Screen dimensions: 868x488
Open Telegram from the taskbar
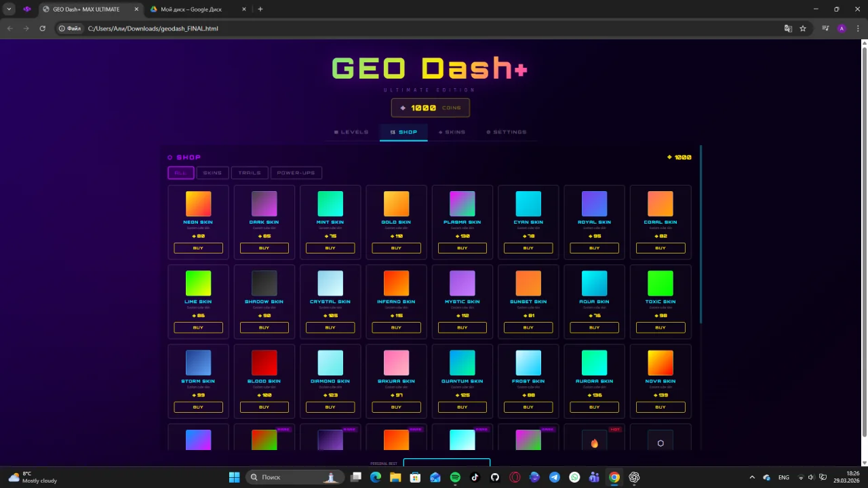coord(555,477)
